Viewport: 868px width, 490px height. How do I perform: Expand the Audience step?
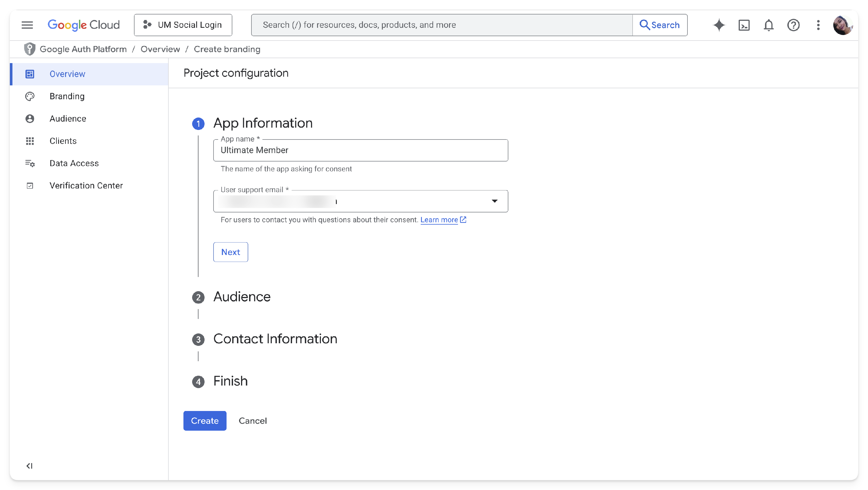coord(242,297)
